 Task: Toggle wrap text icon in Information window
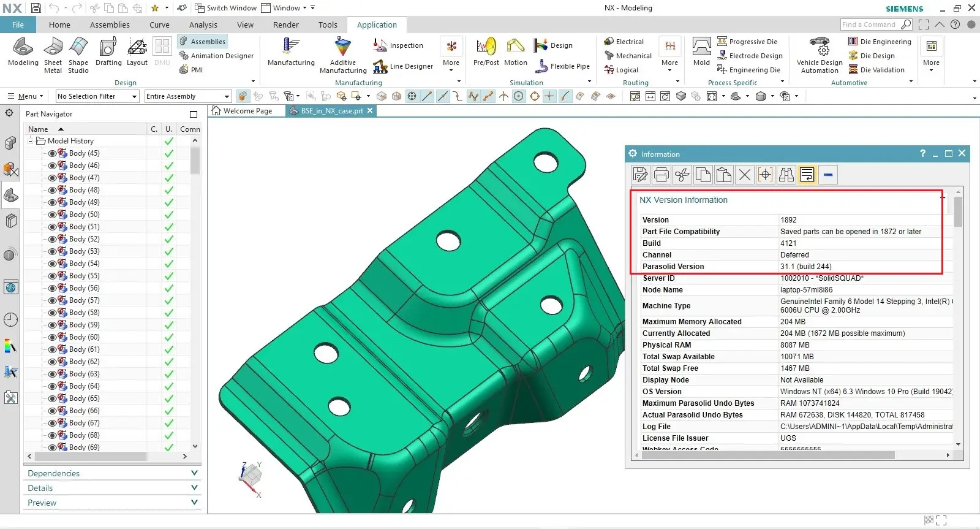tap(807, 175)
